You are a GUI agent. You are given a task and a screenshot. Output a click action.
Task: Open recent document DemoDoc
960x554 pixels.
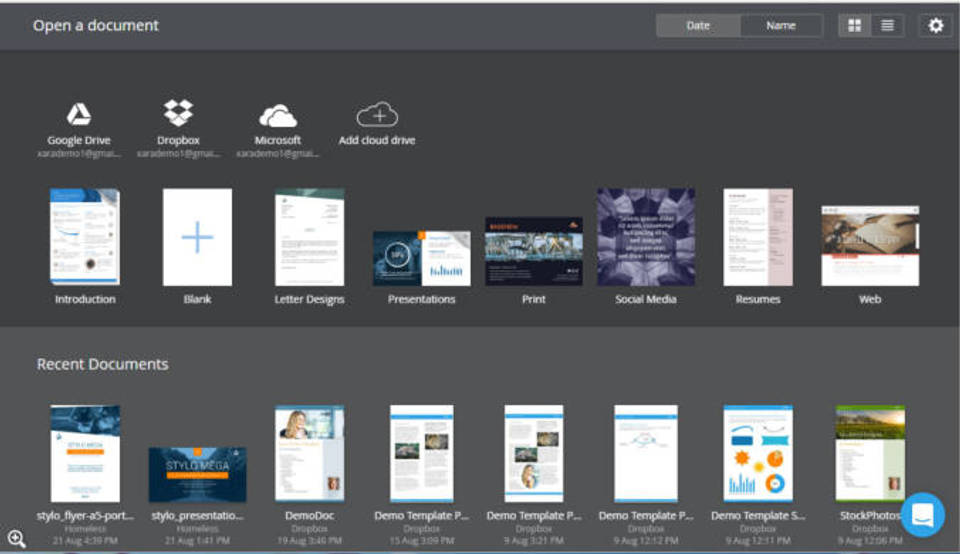(x=309, y=453)
